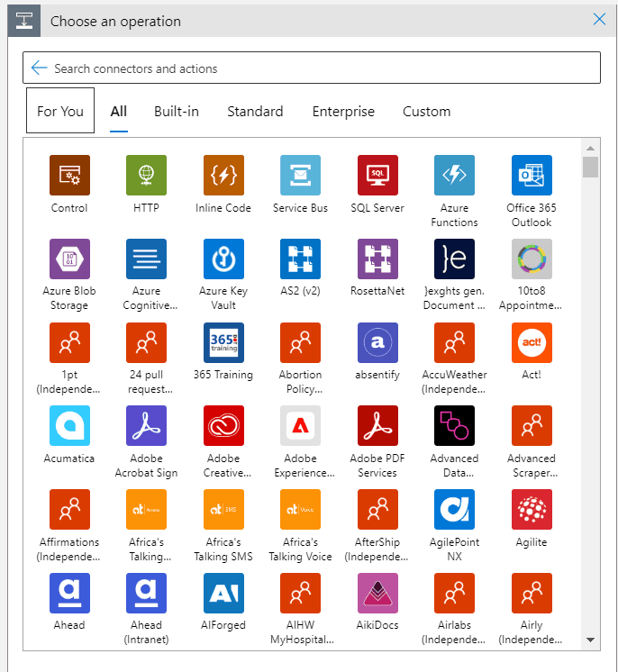Choose the Inline Code connector

coord(223,175)
